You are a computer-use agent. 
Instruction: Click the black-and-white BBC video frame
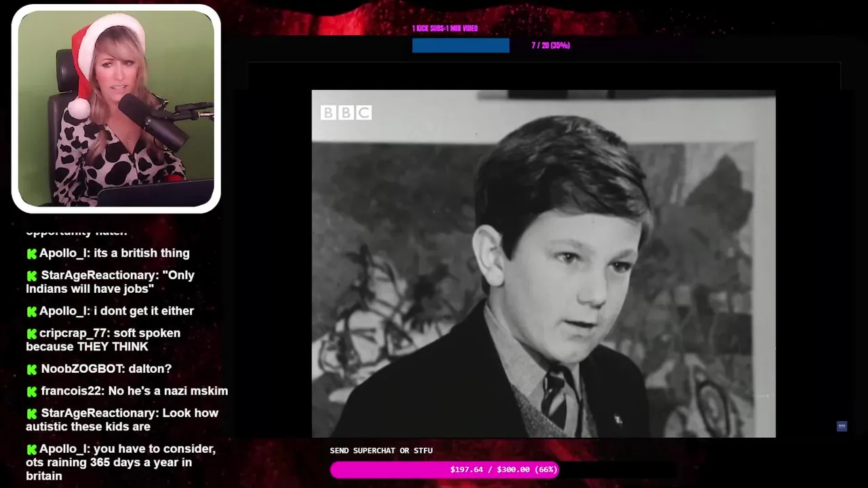pyautogui.click(x=543, y=264)
